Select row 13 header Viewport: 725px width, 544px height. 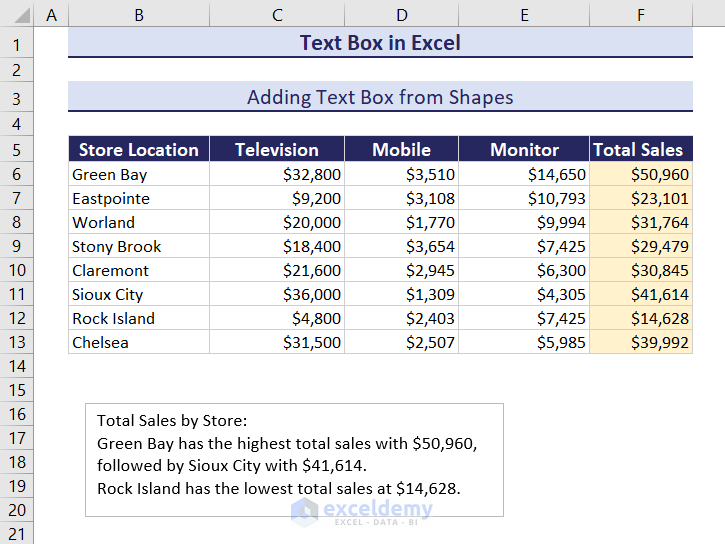click(17, 342)
